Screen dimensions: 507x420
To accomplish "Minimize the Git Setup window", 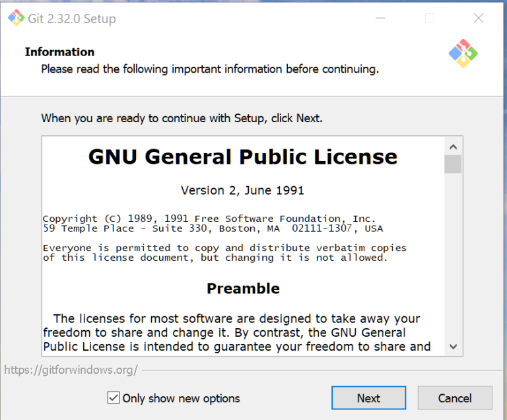I will pos(380,18).
